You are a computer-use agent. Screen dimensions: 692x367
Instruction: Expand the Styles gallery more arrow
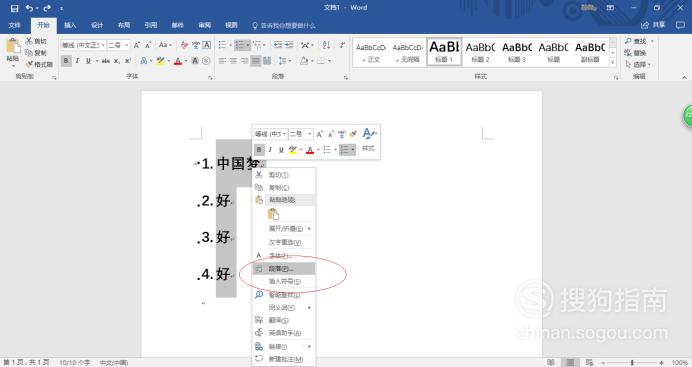613,63
